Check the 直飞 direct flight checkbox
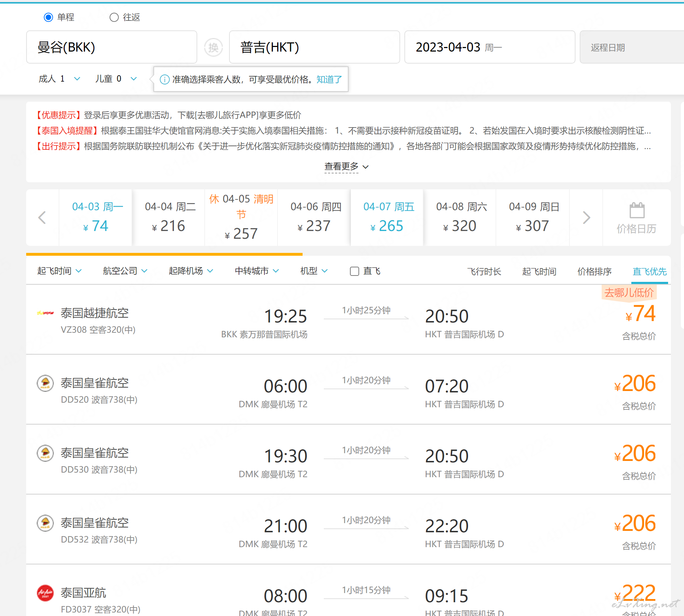The height and width of the screenshot is (616, 684). click(354, 271)
